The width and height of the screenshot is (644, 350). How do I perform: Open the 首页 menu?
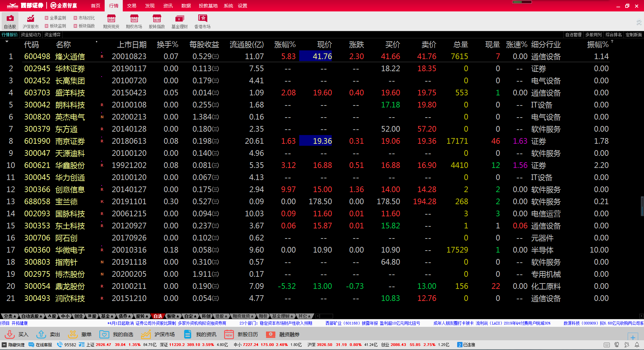(x=96, y=6)
